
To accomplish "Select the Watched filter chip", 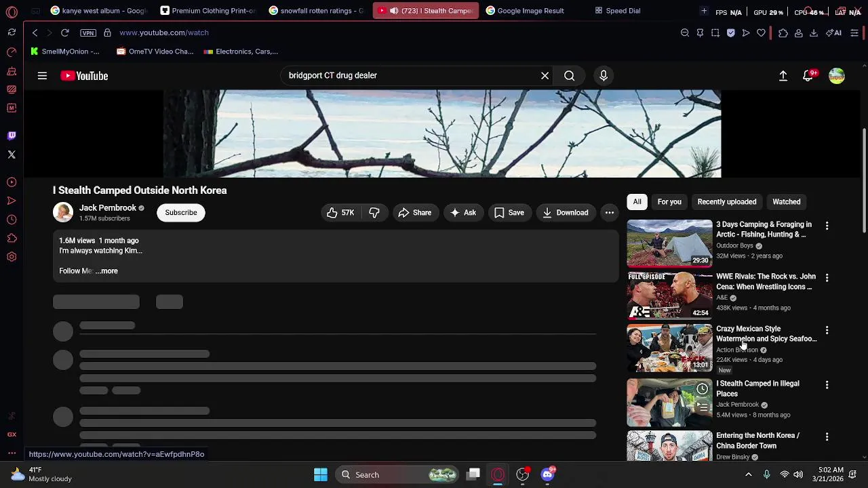I will [x=787, y=202].
